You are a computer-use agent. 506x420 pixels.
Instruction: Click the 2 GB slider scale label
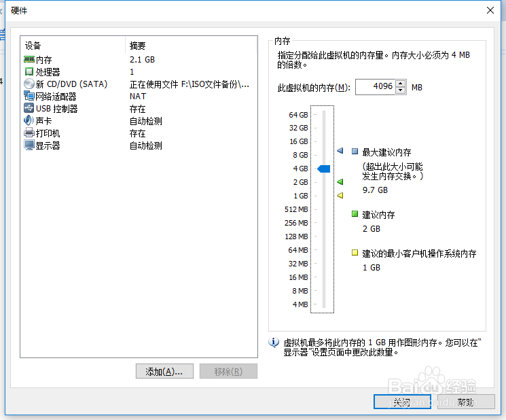[300, 182]
